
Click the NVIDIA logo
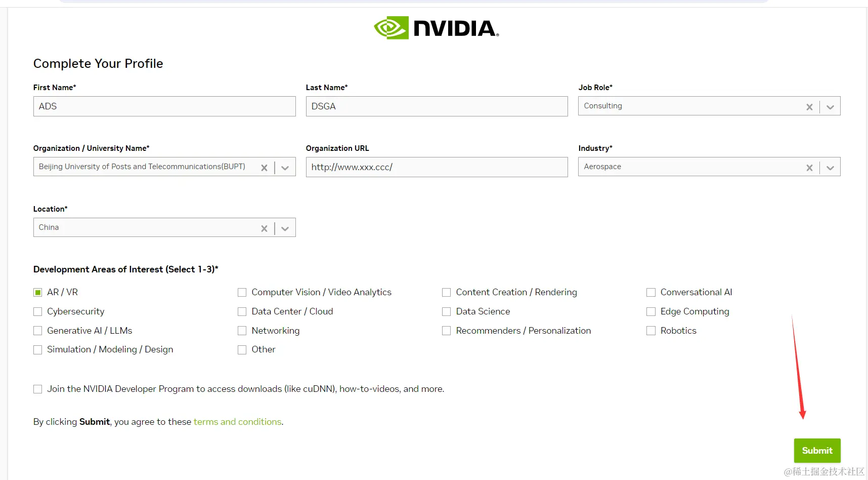(437, 28)
